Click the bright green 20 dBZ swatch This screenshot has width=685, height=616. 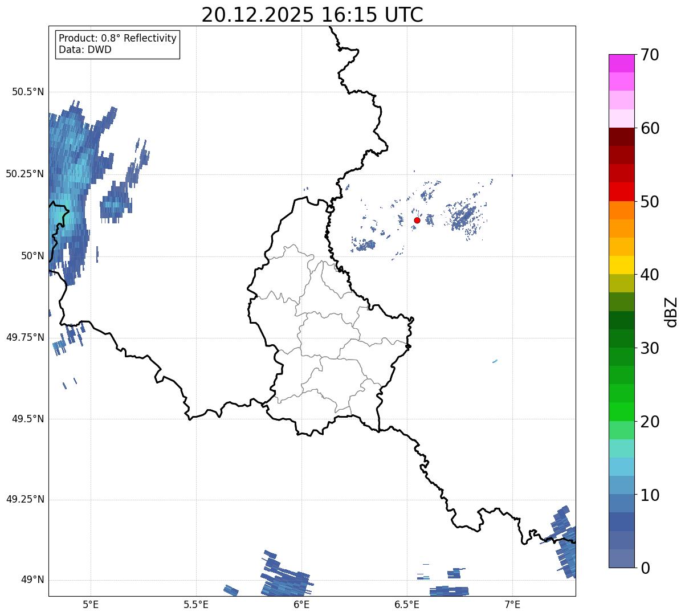[x=621, y=412]
